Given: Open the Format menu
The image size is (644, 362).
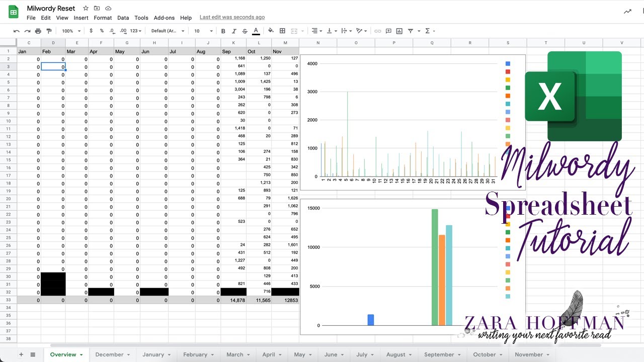Looking at the screenshot, I should point(103,18).
